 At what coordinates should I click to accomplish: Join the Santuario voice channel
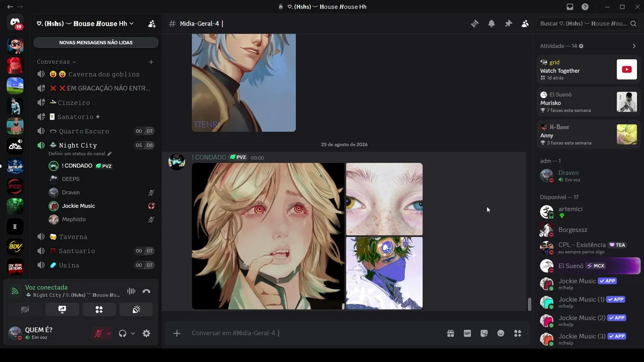[x=96, y=251]
